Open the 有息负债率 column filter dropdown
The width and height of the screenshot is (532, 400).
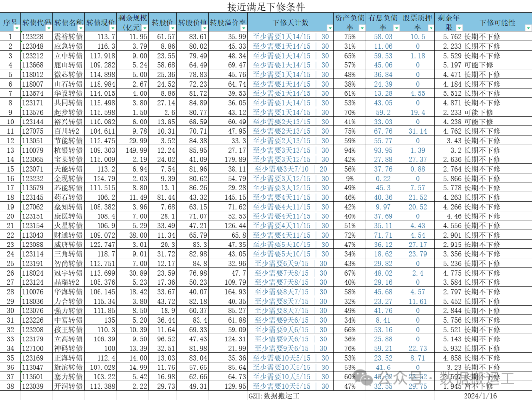click(x=396, y=28)
